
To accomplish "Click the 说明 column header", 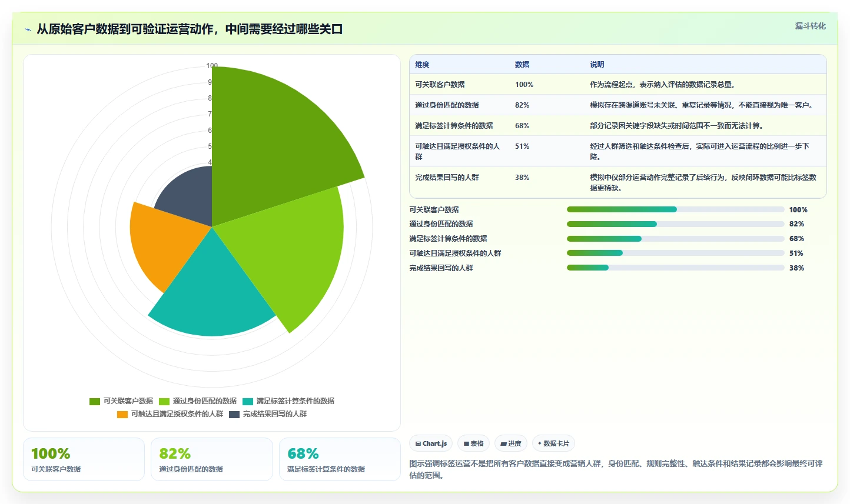I will click(x=597, y=65).
